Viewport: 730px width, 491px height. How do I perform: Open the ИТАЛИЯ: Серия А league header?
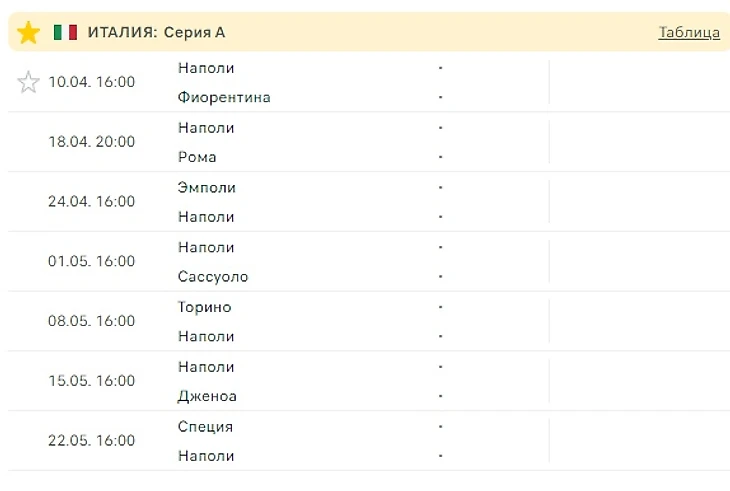pos(156,33)
